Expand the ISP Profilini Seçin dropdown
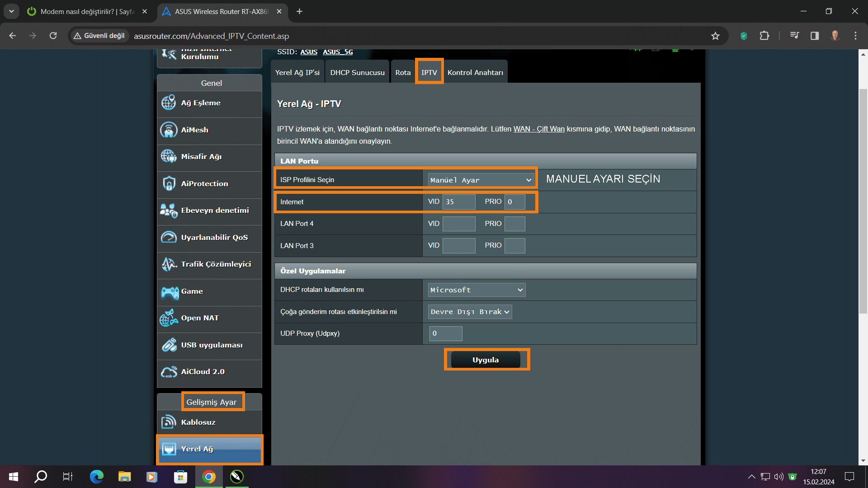 [x=480, y=180]
